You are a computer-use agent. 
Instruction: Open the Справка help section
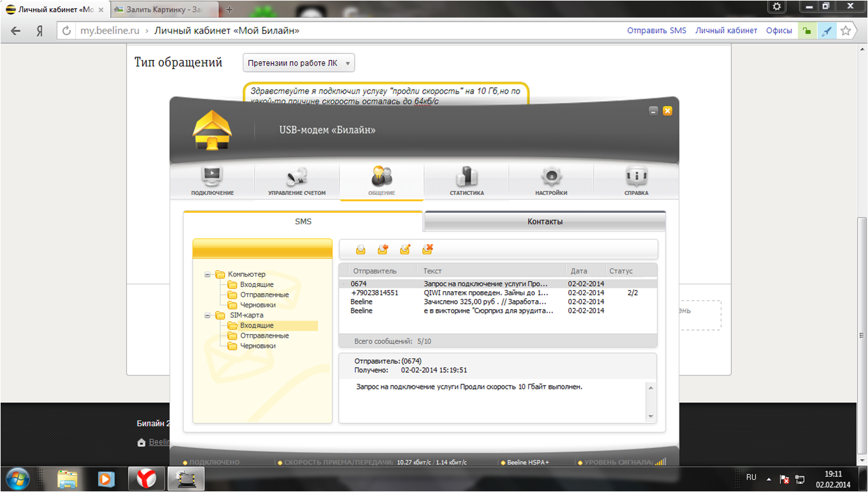(x=636, y=181)
